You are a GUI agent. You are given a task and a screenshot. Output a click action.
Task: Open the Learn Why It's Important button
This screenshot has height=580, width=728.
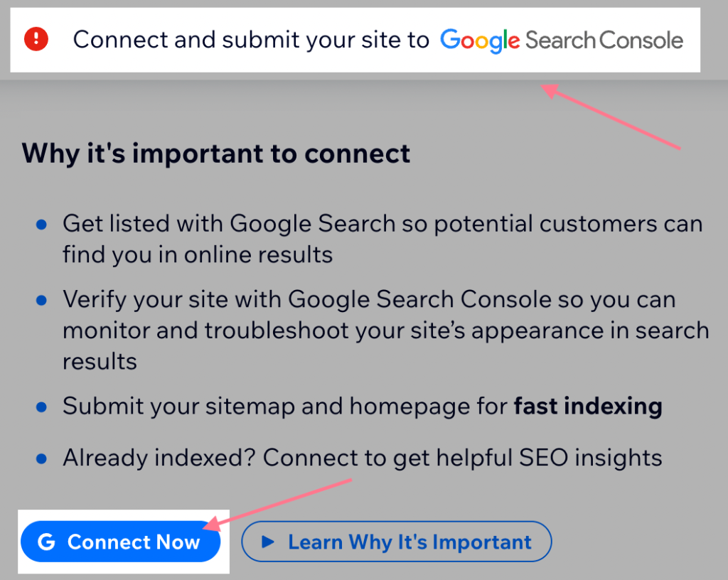click(x=397, y=543)
